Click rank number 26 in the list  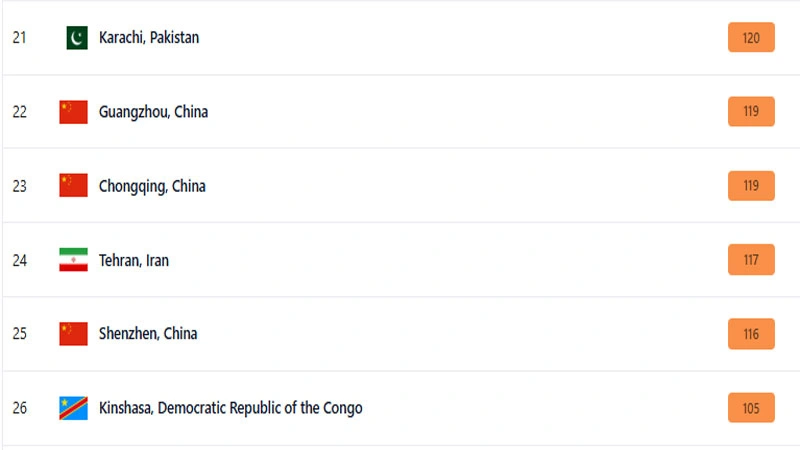pyautogui.click(x=20, y=408)
